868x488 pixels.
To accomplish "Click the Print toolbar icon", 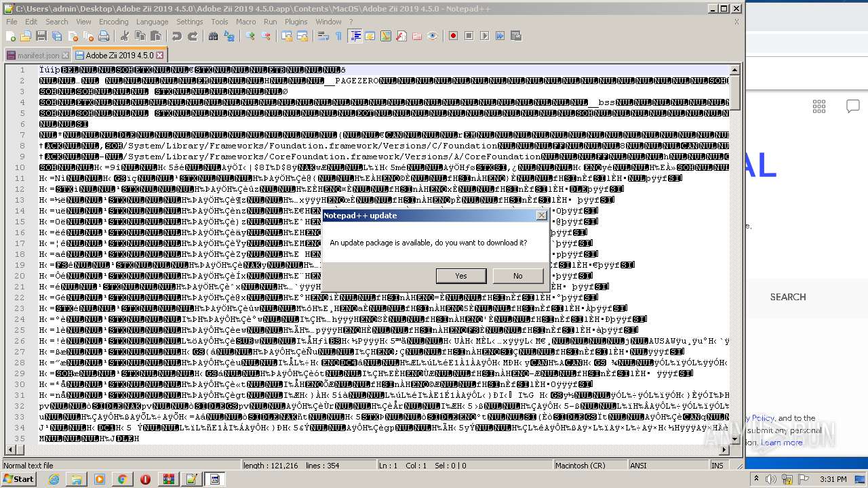I will (103, 36).
